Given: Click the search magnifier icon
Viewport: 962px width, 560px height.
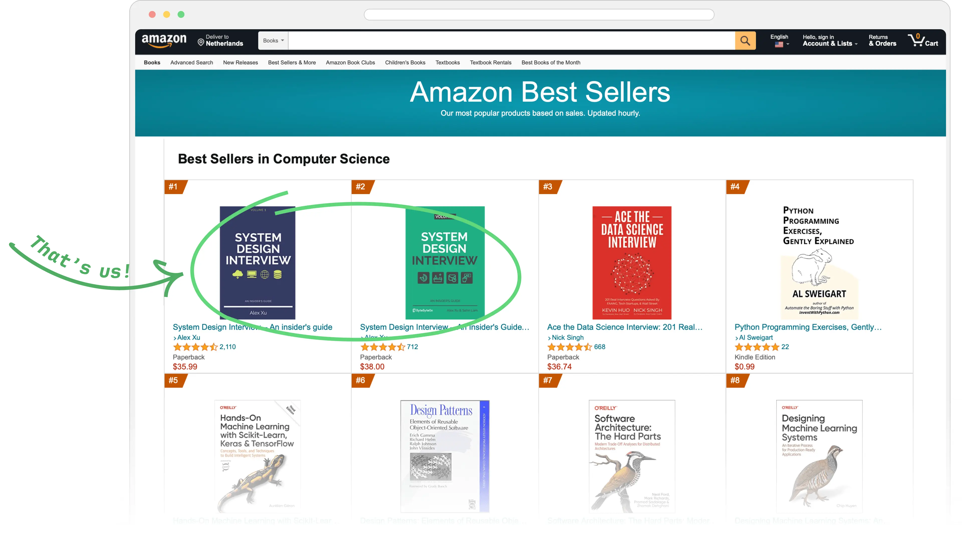Looking at the screenshot, I should [x=745, y=41].
